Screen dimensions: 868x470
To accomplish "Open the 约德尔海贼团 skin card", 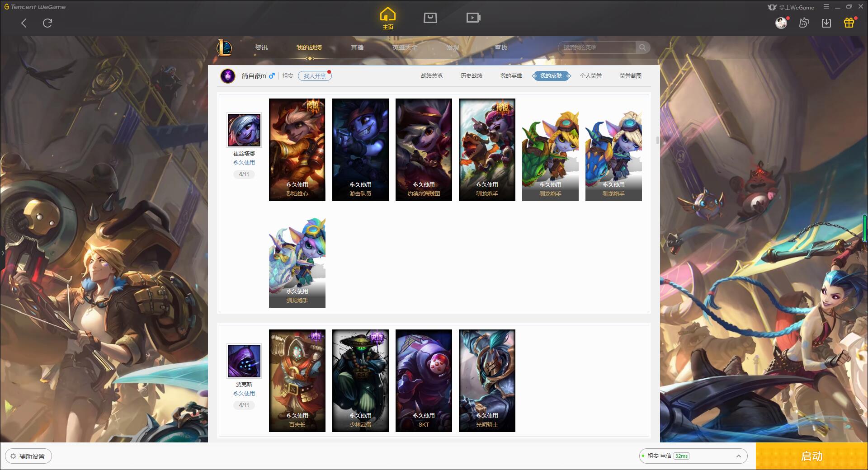I will pos(424,150).
